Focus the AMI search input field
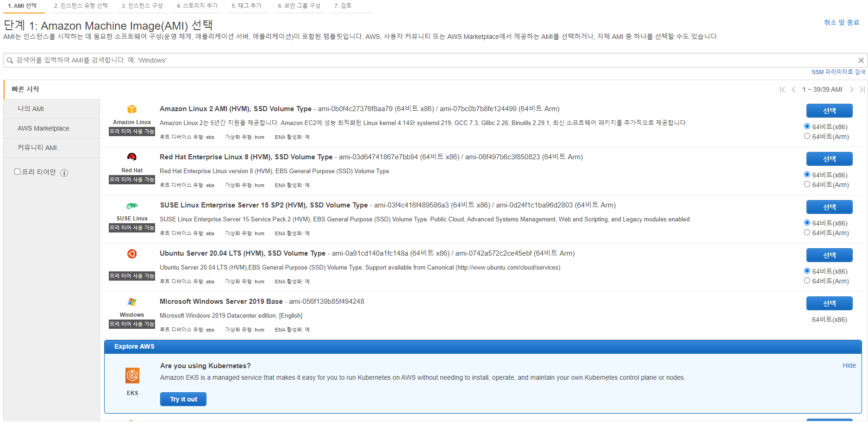Viewport: 868px width, 433px height. 435,60
